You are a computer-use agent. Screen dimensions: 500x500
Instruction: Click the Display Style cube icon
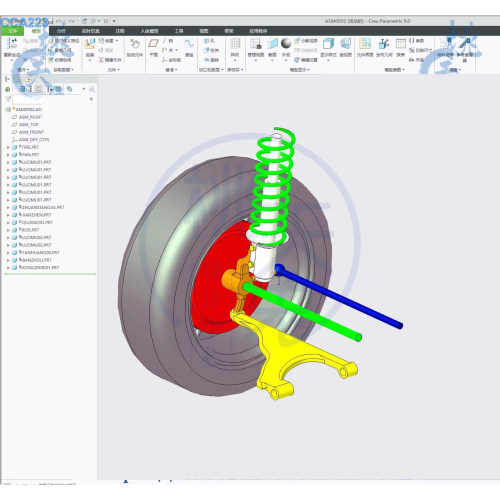pos(328,44)
